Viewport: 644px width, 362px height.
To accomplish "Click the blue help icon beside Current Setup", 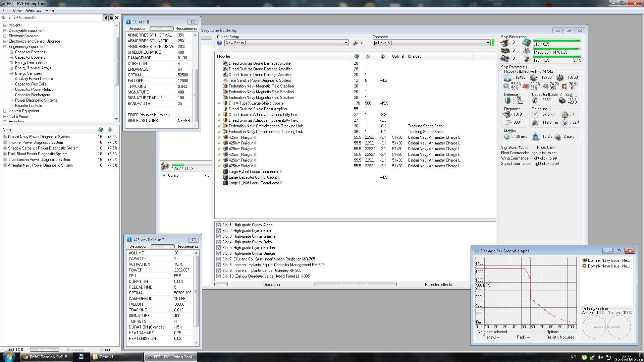I will click(219, 43).
